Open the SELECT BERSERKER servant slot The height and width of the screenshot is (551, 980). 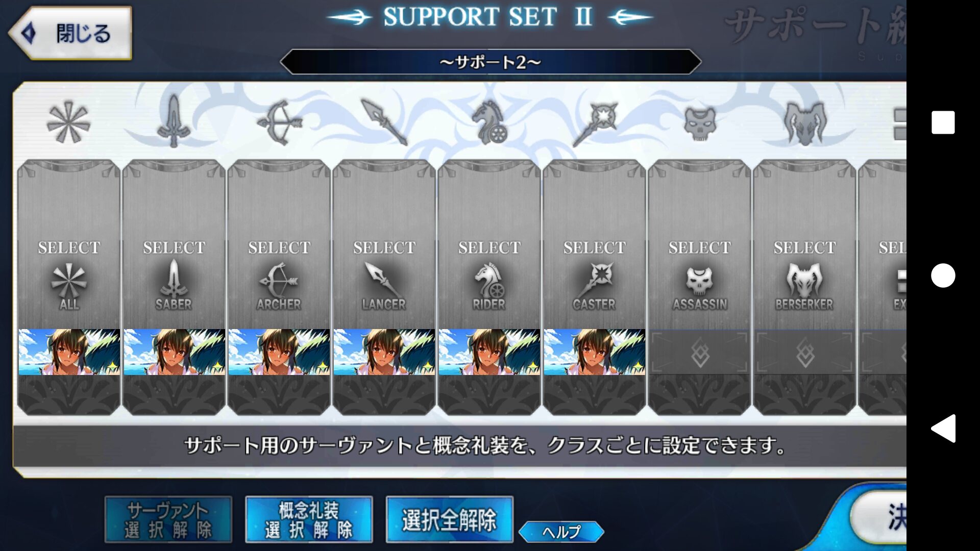pos(805,245)
